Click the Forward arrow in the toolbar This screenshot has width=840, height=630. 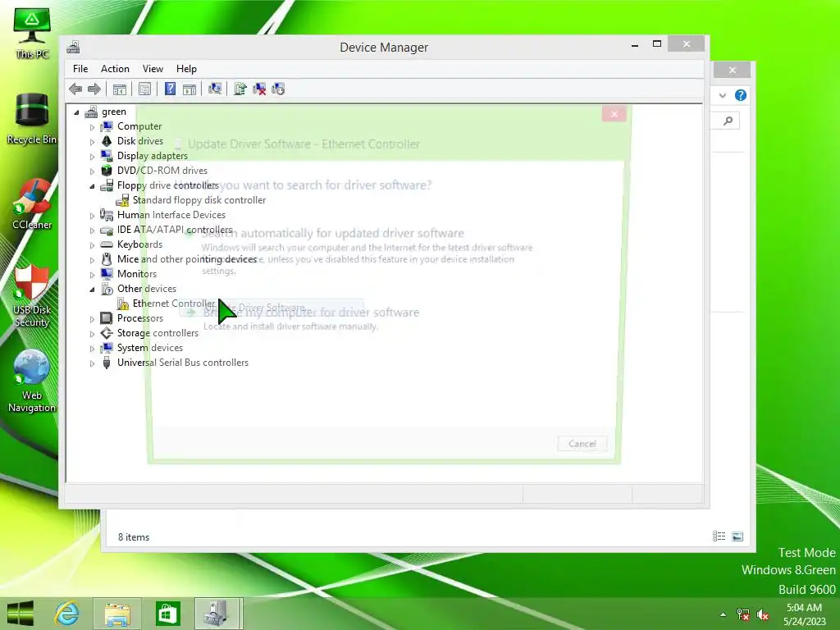coord(94,89)
